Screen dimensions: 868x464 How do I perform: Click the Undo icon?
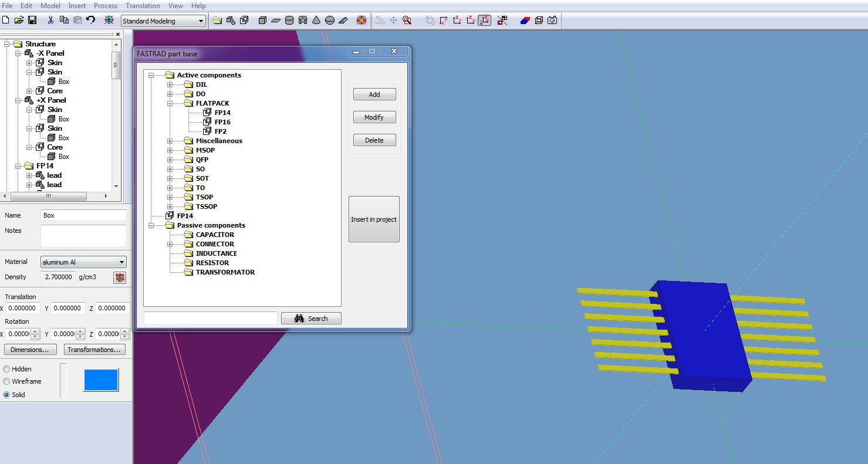(90, 19)
